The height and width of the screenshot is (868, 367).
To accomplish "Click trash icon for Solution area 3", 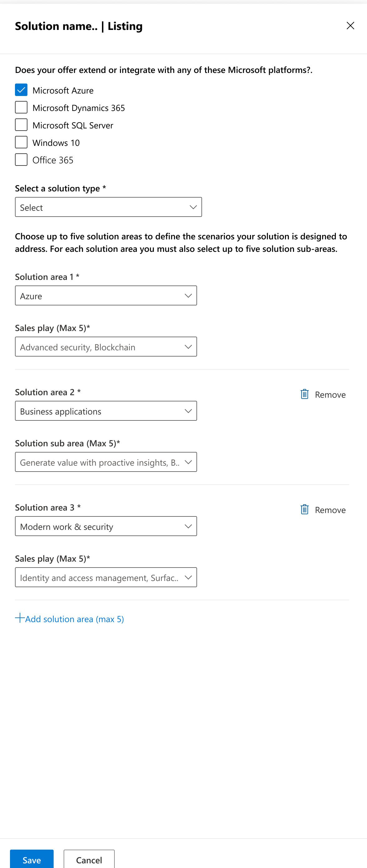I will pos(304,509).
